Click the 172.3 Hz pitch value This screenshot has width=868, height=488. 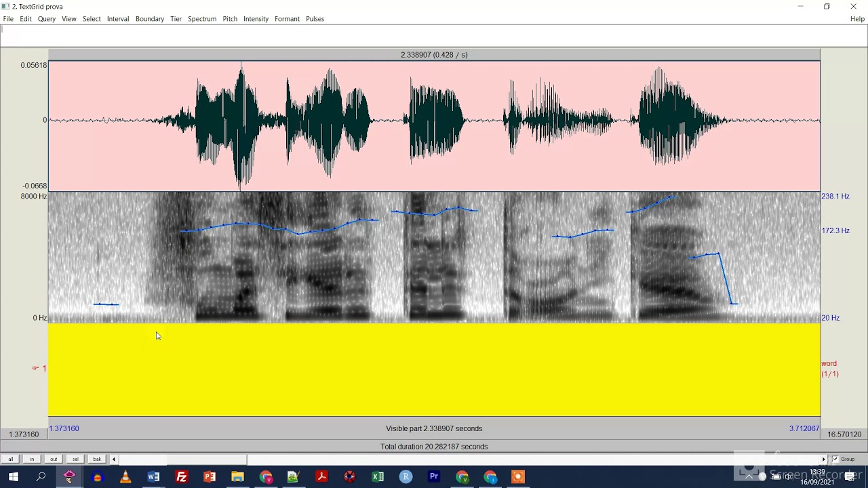[x=835, y=230]
